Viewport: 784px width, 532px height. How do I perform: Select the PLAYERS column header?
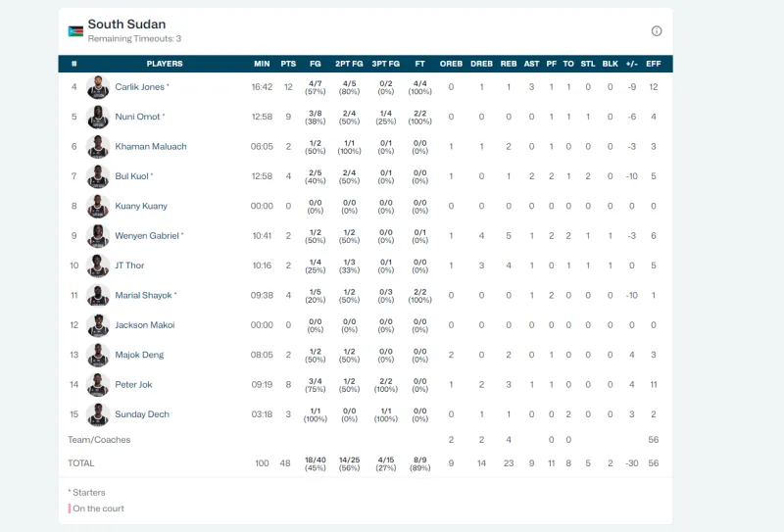(165, 64)
